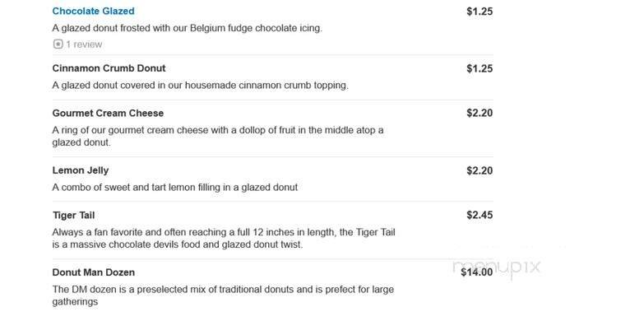The image size is (644, 335).
Task: Click the review star icon under Chocolate Glazed
Action: click(58, 44)
